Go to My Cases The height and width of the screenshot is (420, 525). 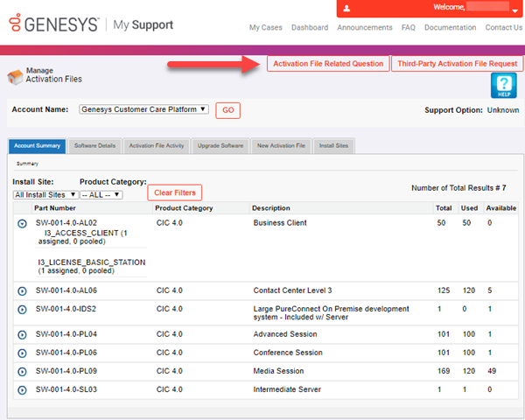tap(266, 27)
